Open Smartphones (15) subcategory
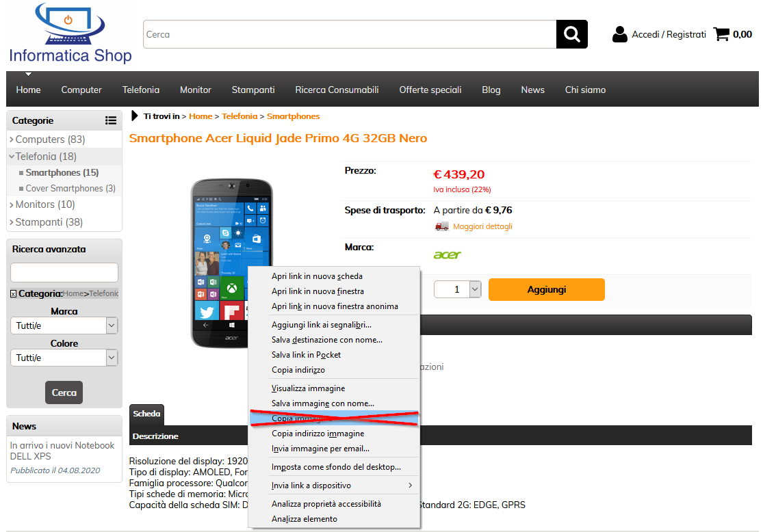 62,172
